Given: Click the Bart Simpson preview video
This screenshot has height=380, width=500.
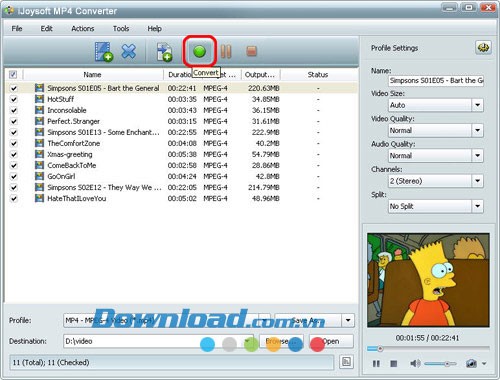Looking at the screenshot, I should (428, 280).
